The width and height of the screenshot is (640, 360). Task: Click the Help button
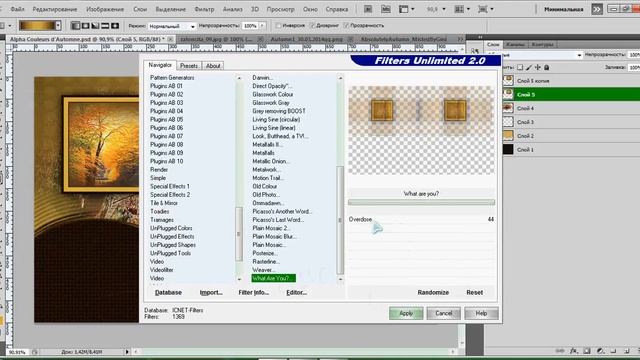pyautogui.click(x=481, y=313)
